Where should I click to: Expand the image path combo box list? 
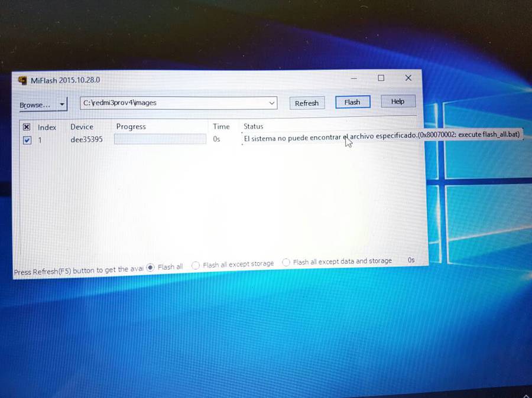pyautogui.click(x=271, y=103)
